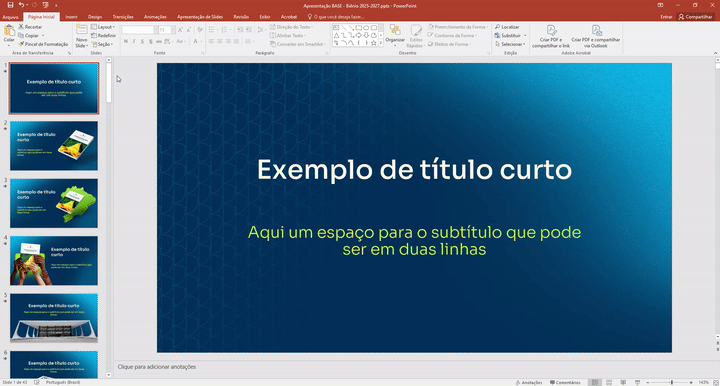Select normal view in the status bar
The width and height of the screenshot is (720, 386).
pos(595,382)
